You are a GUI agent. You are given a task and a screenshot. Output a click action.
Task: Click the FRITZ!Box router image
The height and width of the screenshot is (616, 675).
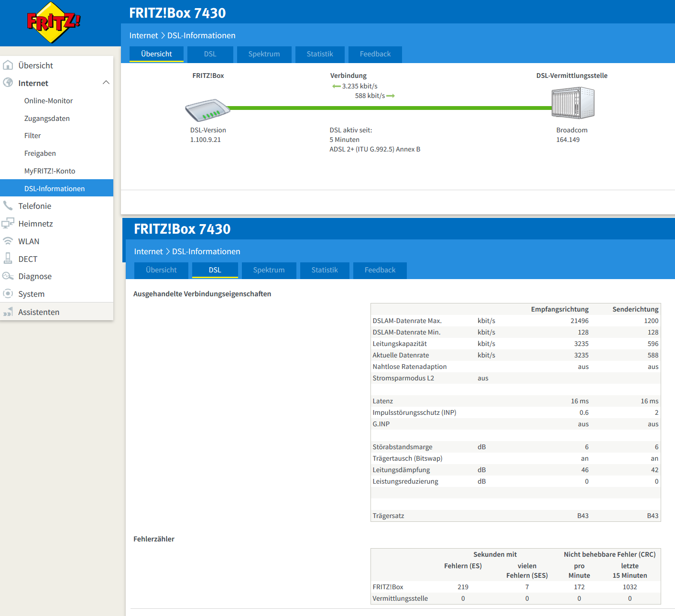click(208, 110)
